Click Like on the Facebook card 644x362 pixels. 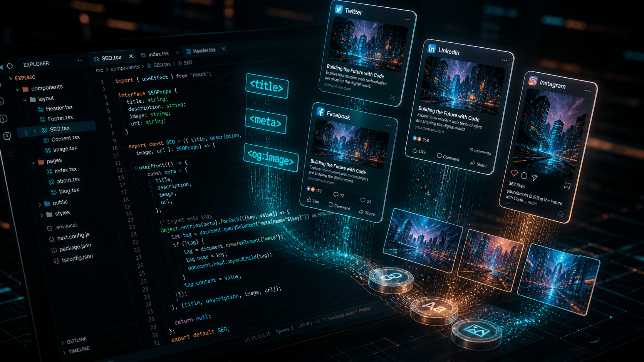click(x=313, y=200)
